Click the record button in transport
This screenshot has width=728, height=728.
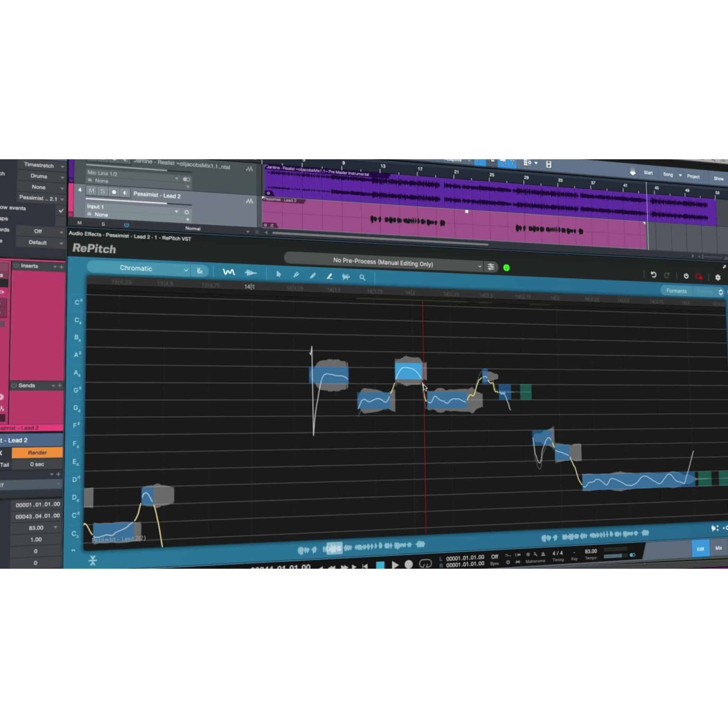[409, 564]
